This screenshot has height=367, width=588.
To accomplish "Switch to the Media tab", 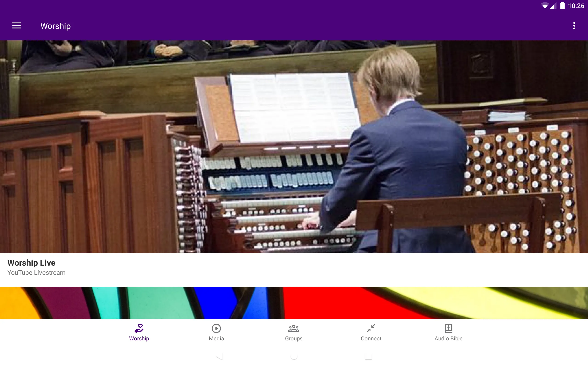I will pos(216,332).
